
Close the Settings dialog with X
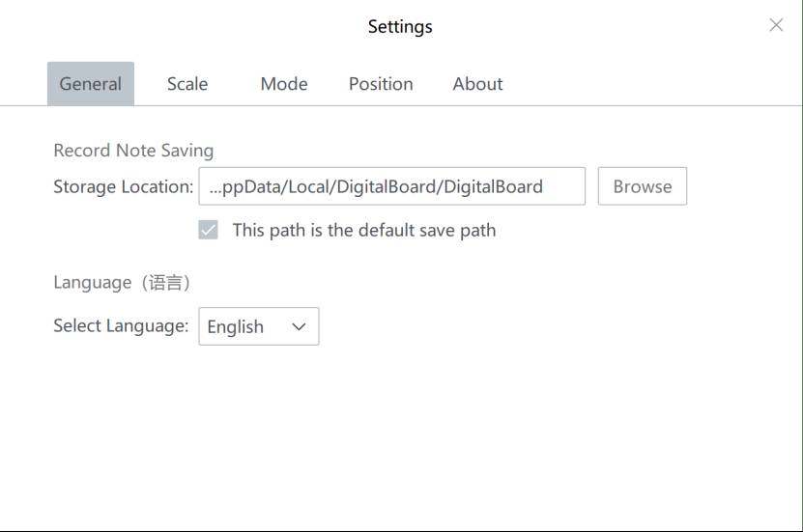pos(776,24)
